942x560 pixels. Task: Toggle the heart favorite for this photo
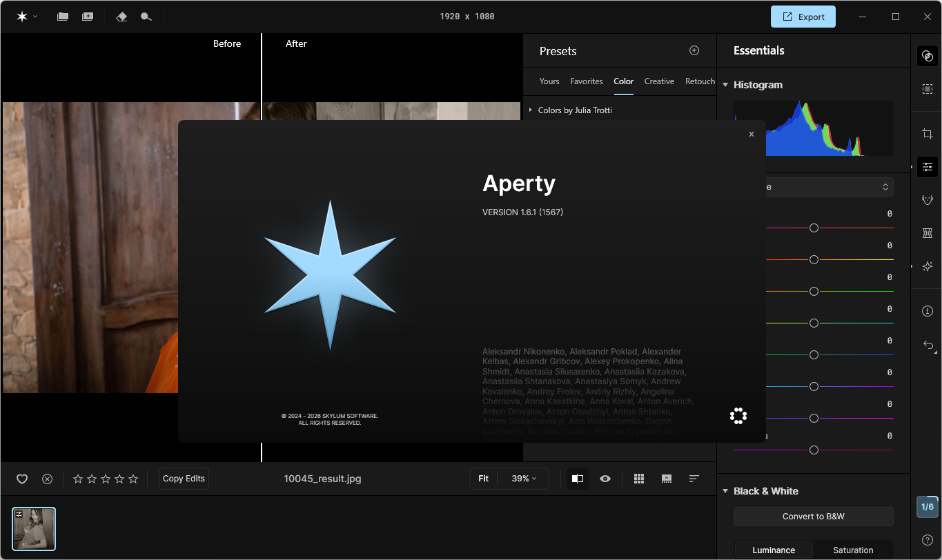click(22, 479)
